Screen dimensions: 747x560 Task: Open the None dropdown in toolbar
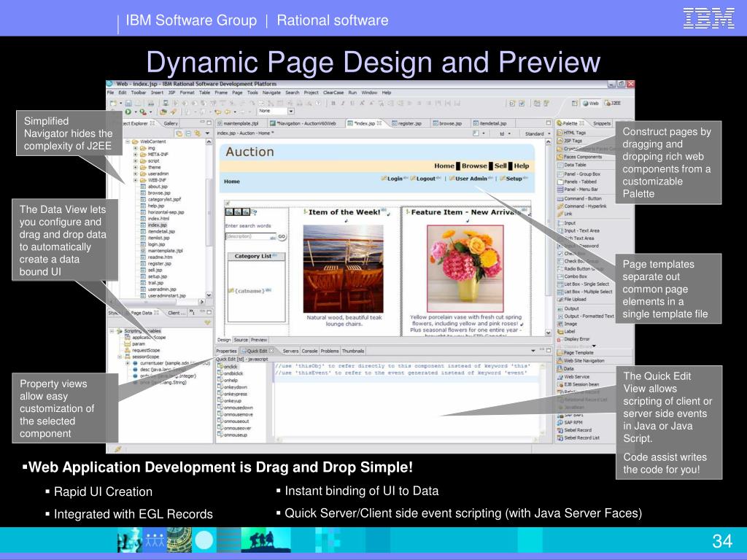(290, 111)
